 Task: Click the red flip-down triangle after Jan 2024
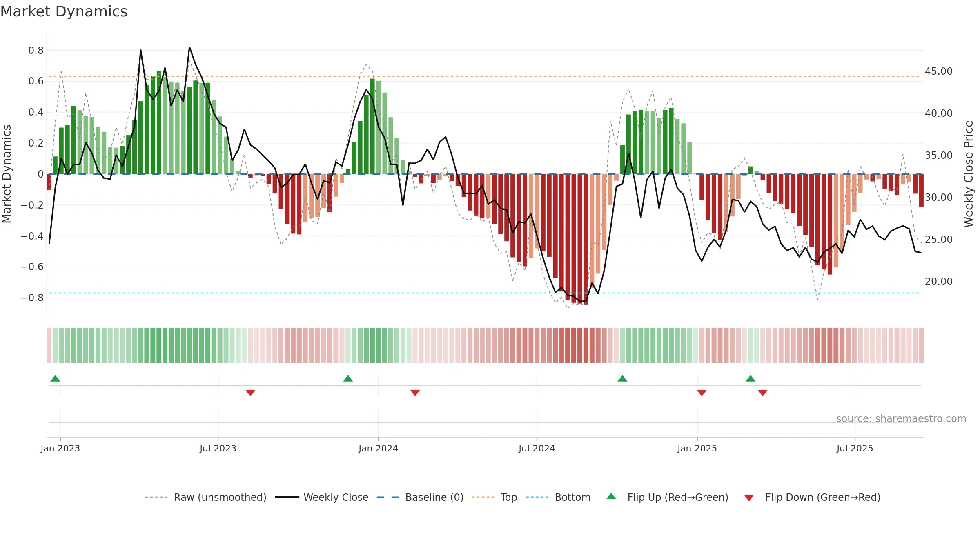pos(415,393)
